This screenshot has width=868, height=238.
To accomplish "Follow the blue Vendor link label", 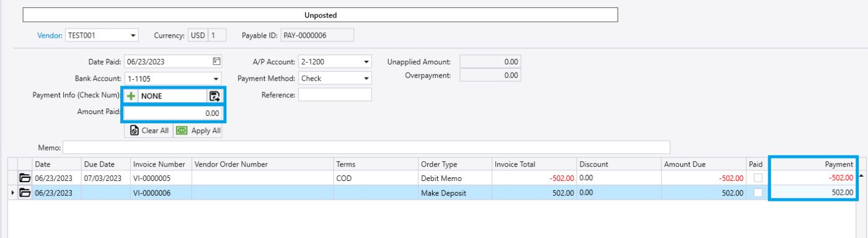I will [50, 35].
